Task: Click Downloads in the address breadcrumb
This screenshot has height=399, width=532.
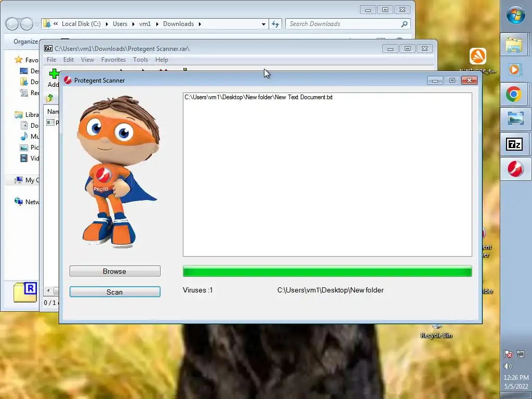Action: (179, 24)
